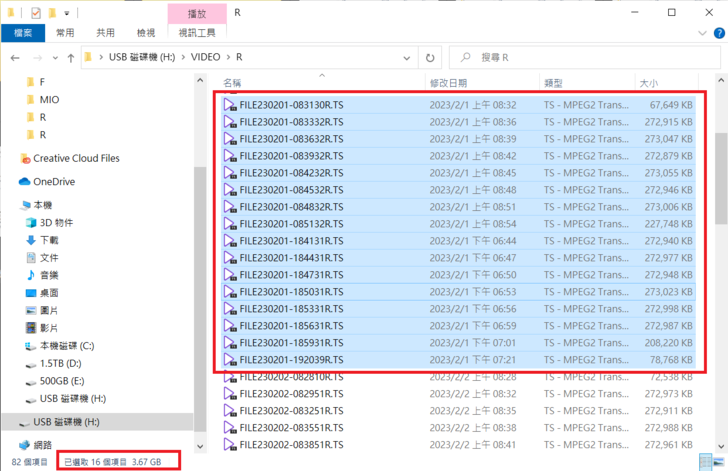Sort by 大小 column header

coord(649,83)
